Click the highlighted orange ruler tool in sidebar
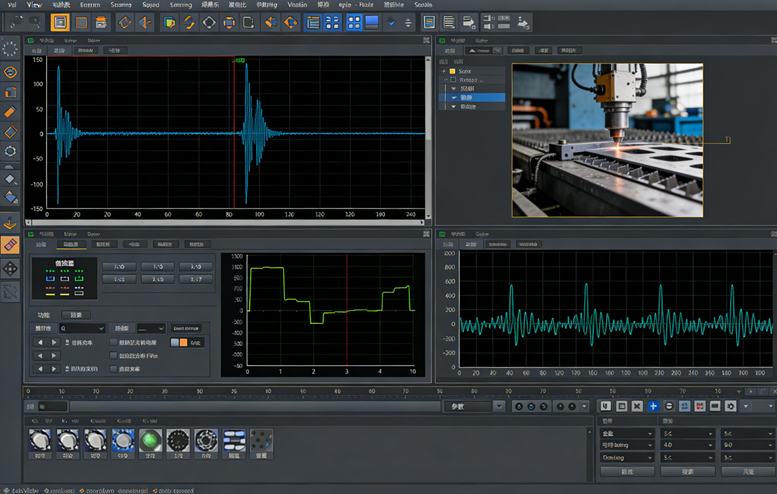The image size is (777, 494). tap(10, 244)
